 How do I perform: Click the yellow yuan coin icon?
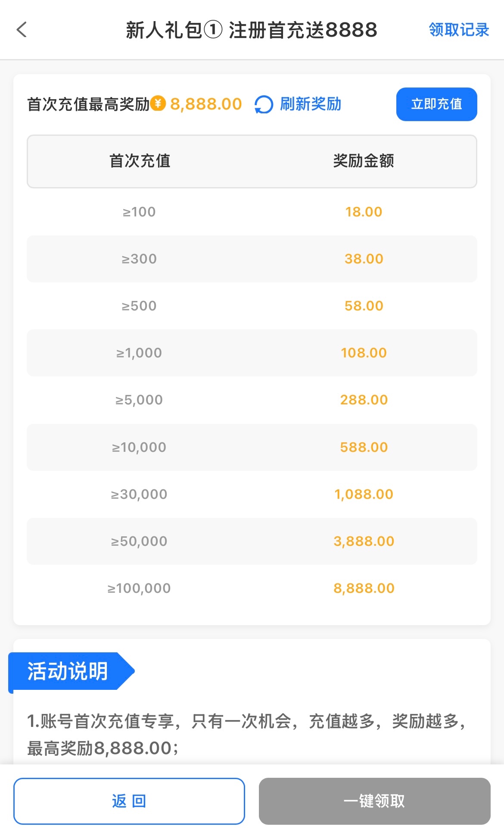click(x=159, y=103)
